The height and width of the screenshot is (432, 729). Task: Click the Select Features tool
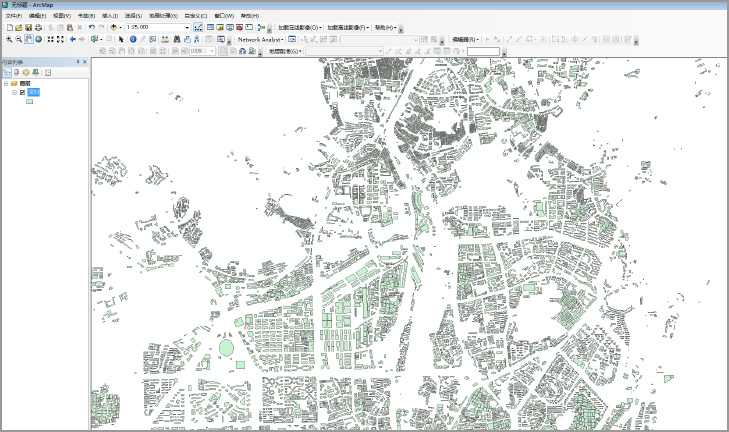pyautogui.click(x=94, y=40)
